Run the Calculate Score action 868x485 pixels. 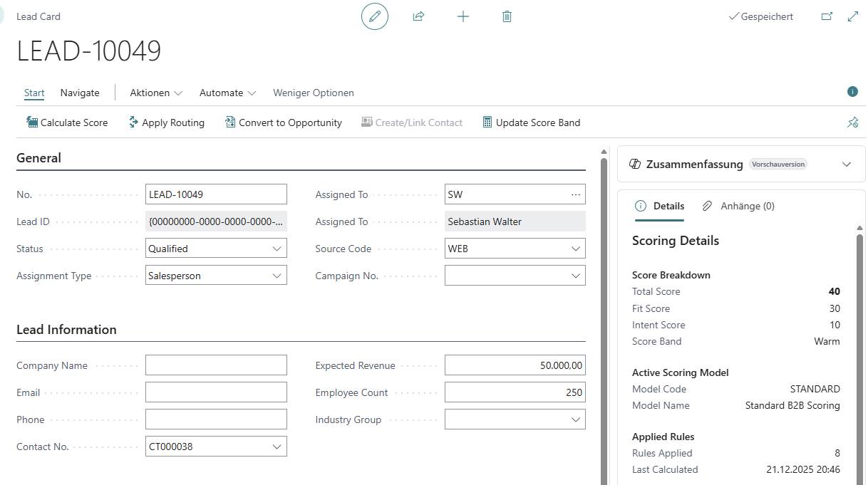point(67,122)
